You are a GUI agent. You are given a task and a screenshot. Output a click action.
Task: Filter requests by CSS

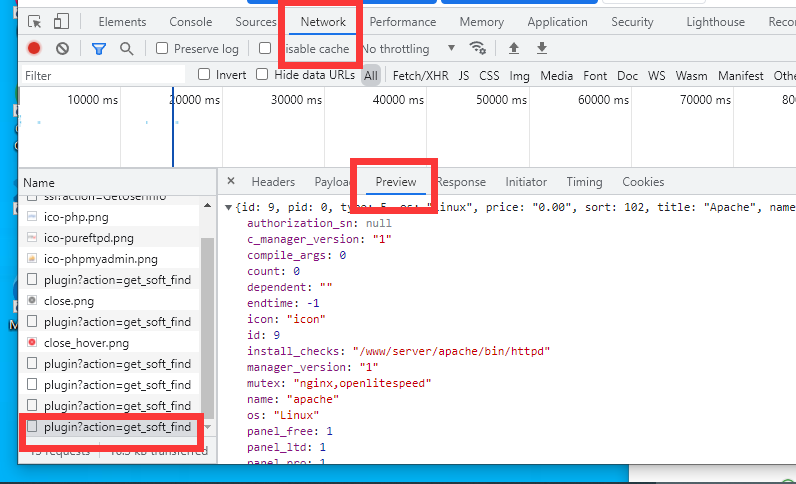point(489,76)
